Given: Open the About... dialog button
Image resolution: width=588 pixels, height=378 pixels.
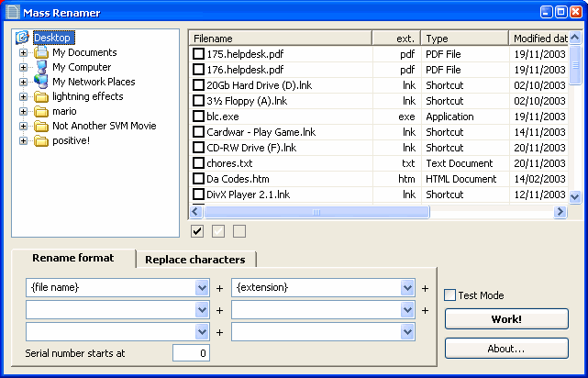Looking at the screenshot, I should coord(506,349).
